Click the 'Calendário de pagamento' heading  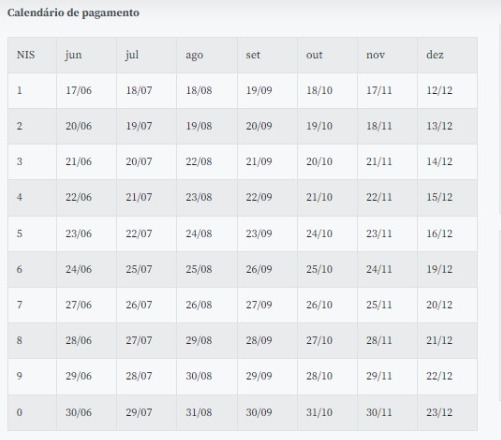pyautogui.click(x=73, y=13)
